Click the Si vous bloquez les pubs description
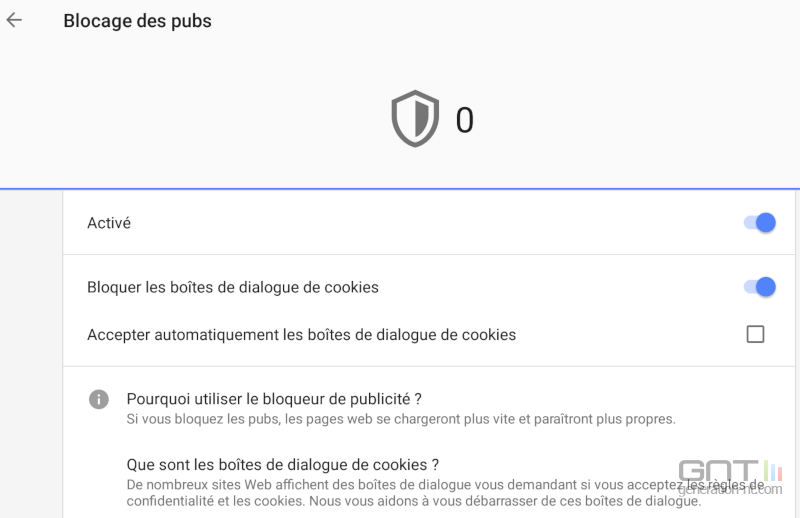The image size is (800, 518). 401,419
